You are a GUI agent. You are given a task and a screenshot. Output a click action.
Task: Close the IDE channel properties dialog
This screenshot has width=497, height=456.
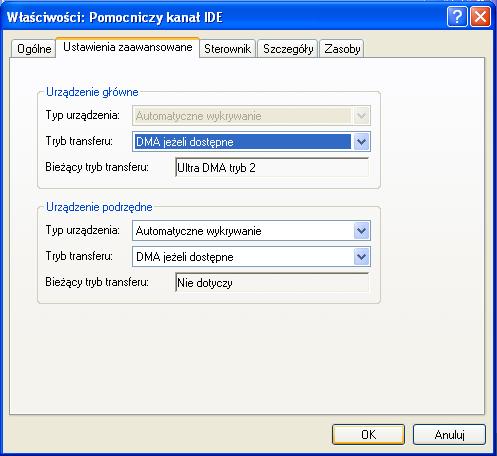[480, 16]
